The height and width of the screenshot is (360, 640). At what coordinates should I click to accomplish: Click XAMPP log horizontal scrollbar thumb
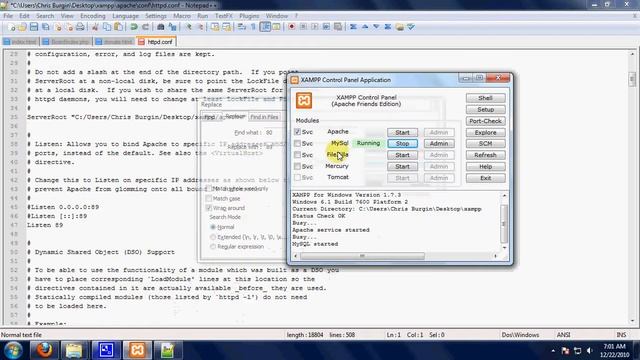pyautogui.click(x=362, y=256)
